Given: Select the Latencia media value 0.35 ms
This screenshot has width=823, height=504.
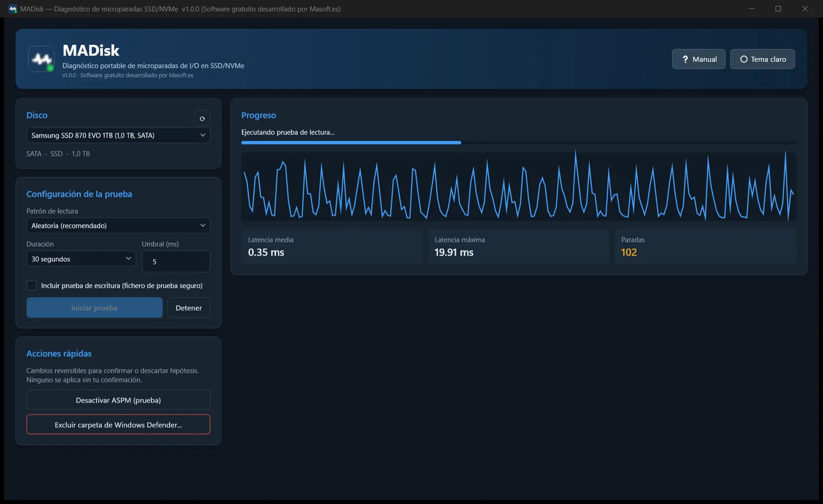Looking at the screenshot, I should 266,253.
